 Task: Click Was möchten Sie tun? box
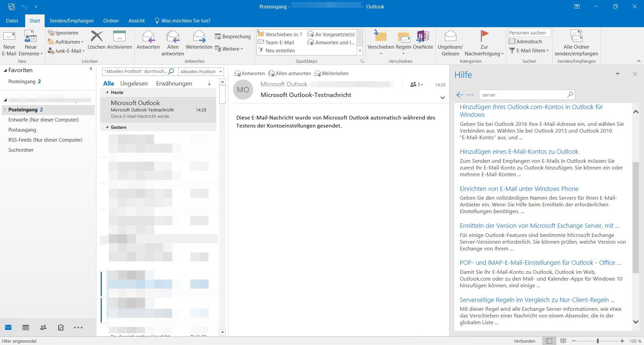click(183, 20)
